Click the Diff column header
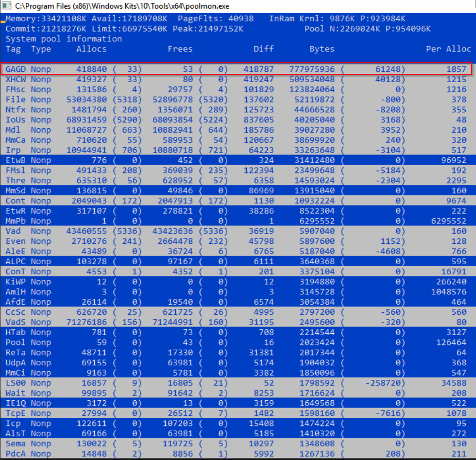 coord(263,49)
